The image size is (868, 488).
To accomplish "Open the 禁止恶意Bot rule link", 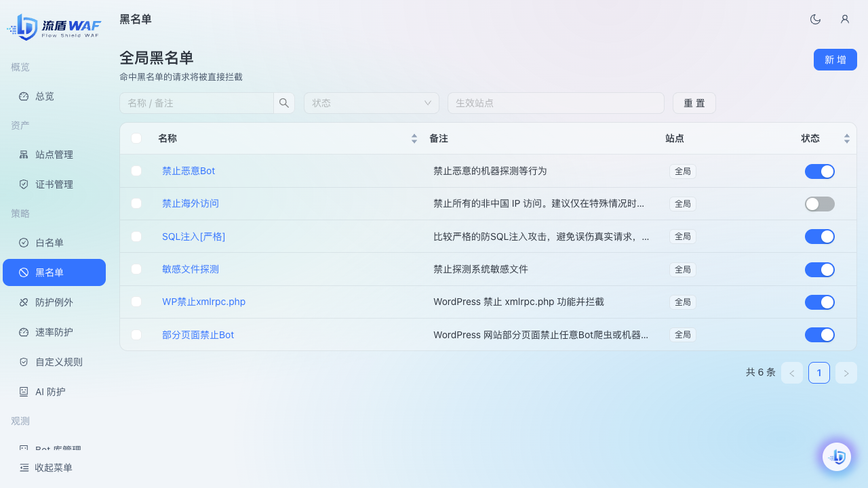I will (x=189, y=171).
